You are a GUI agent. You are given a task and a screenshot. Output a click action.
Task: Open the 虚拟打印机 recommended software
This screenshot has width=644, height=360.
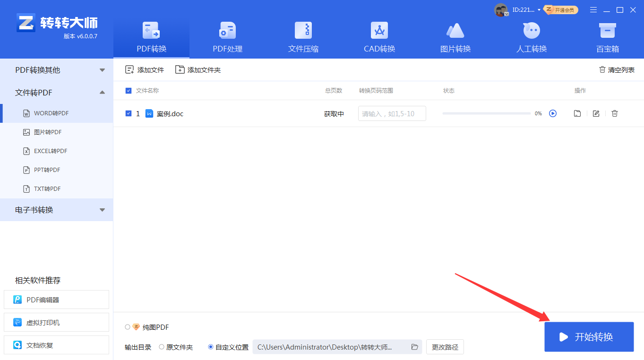(x=56, y=322)
